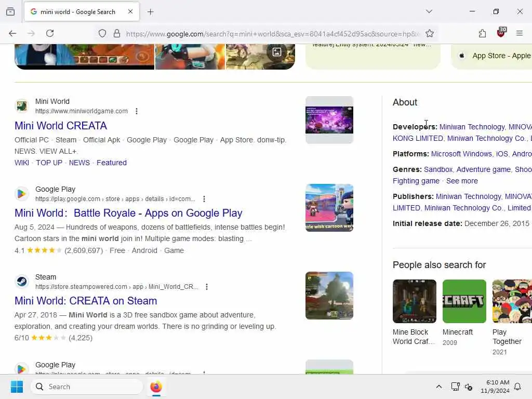This screenshot has width=532, height=399.
Task: Open uBlock Origin extension icon
Action: tap(501, 33)
